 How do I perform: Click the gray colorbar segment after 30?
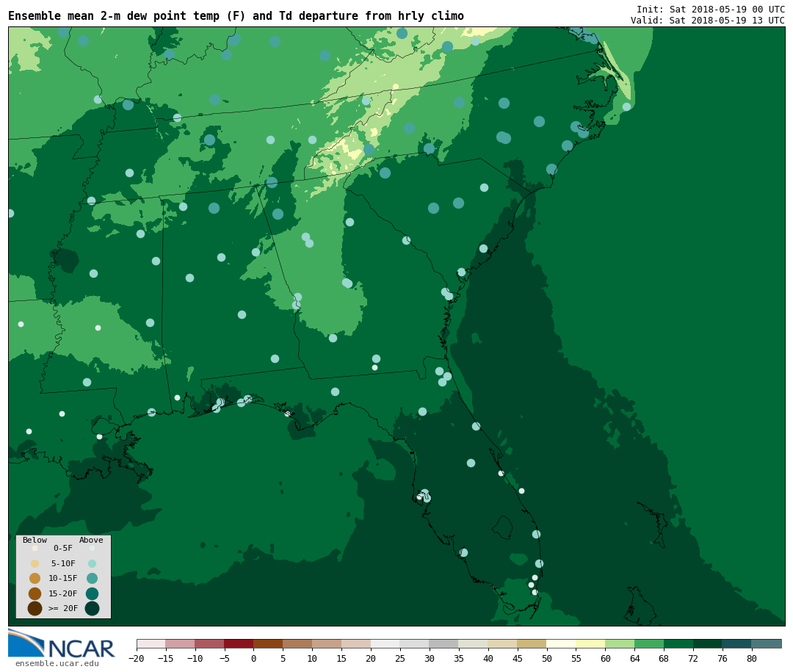pos(443,643)
